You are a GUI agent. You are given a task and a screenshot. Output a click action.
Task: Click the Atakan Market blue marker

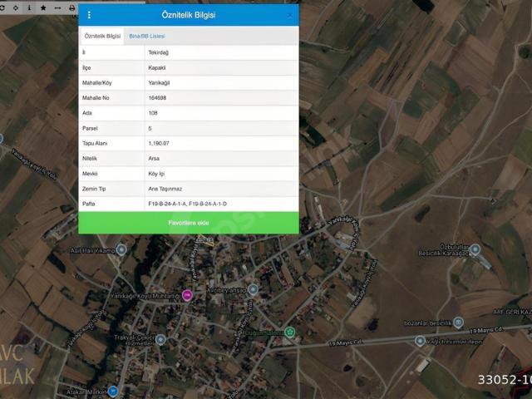pyautogui.click(x=113, y=392)
